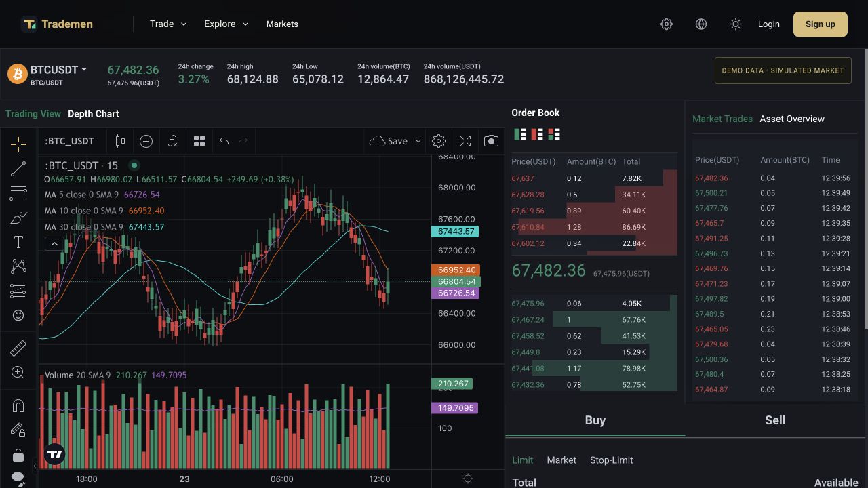868x488 pixels.
Task: Select the ruler measure tool
Action: tap(18, 348)
